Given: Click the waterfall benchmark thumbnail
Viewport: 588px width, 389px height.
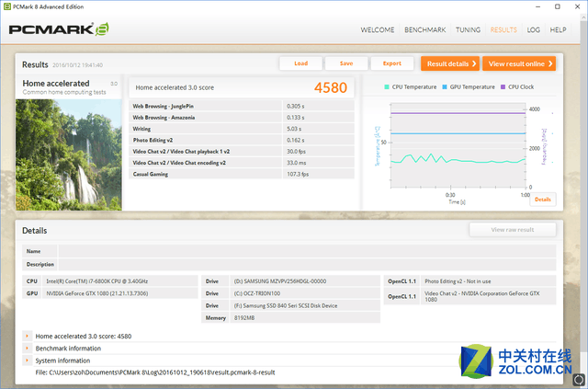Looking at the screenshot, I should point(69,154).
